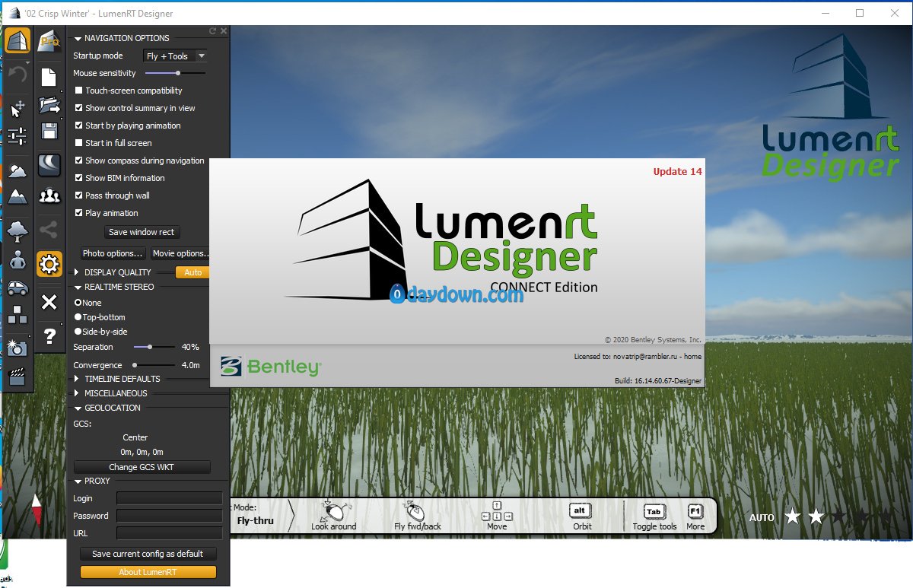Click the movie clapperboard icon

click(x=17, y=376)
